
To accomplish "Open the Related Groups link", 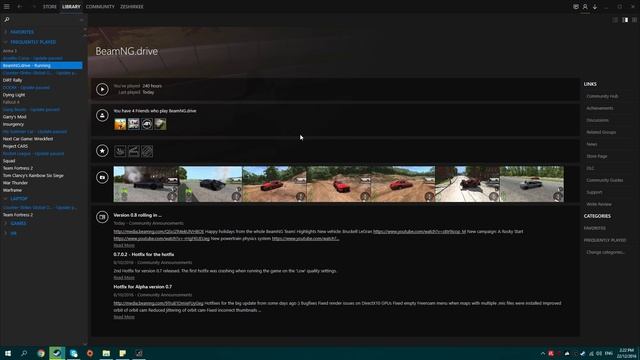I will [x=601, y=132].
